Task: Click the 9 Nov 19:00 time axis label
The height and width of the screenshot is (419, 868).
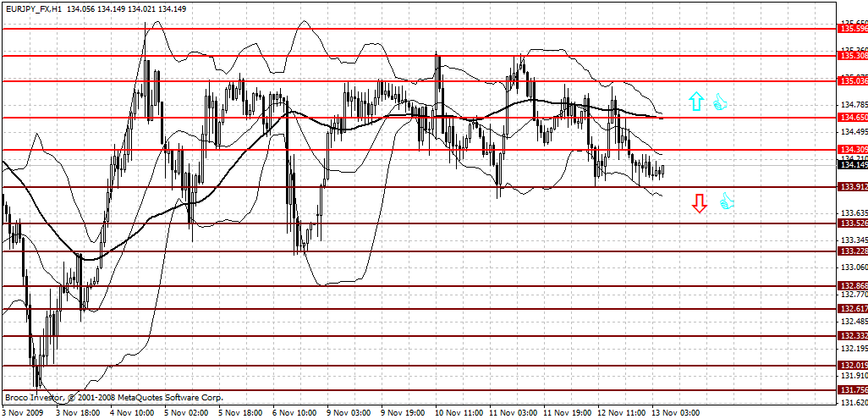Action: point(403,413)
